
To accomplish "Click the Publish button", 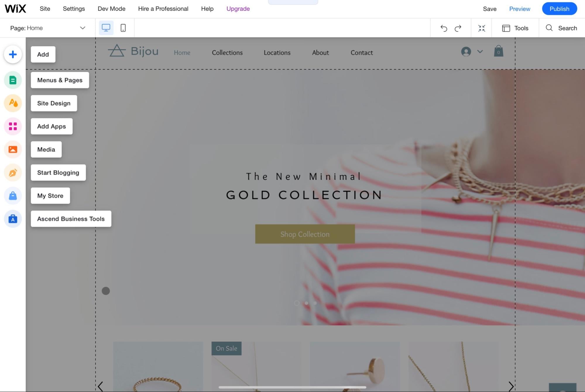I will (x=559, y=8).
